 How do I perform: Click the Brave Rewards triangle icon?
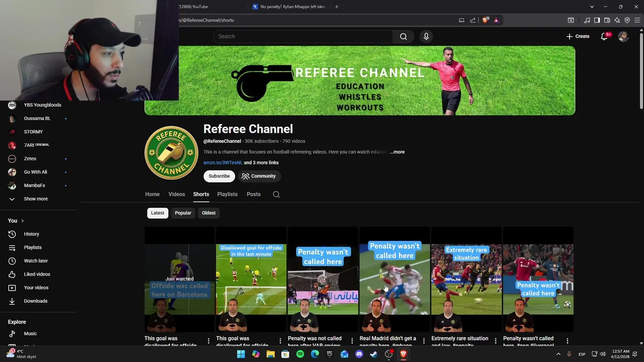tap(496, 20)
